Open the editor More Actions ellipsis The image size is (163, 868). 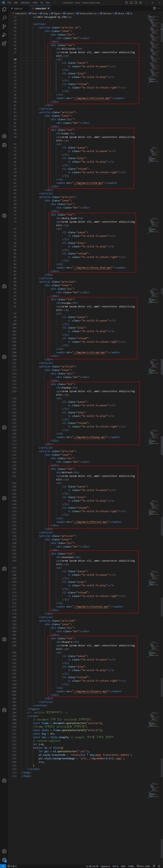[x=159, y=8]
